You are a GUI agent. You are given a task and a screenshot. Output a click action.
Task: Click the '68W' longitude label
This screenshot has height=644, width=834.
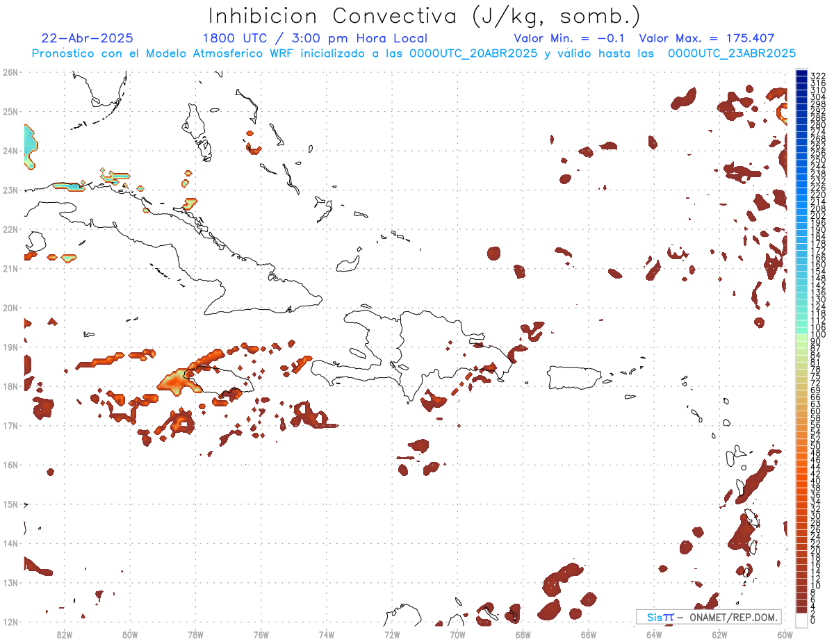(523, 634)
